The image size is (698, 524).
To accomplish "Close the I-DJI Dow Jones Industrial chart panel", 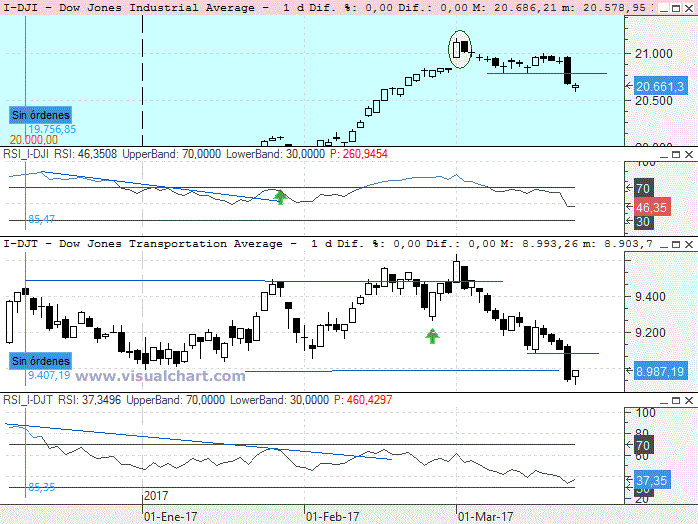I will click(x=689, y=8).
